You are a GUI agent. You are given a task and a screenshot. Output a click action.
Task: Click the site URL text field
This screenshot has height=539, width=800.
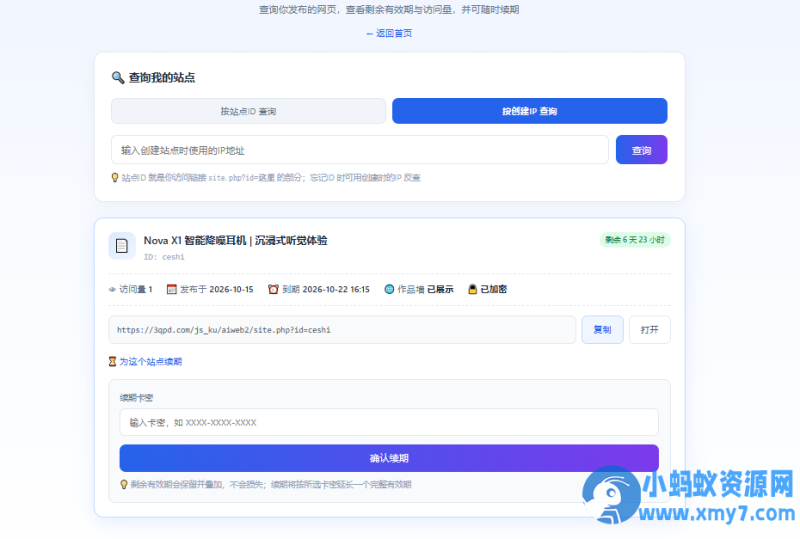pyautogui.click(x=342, y=330)
